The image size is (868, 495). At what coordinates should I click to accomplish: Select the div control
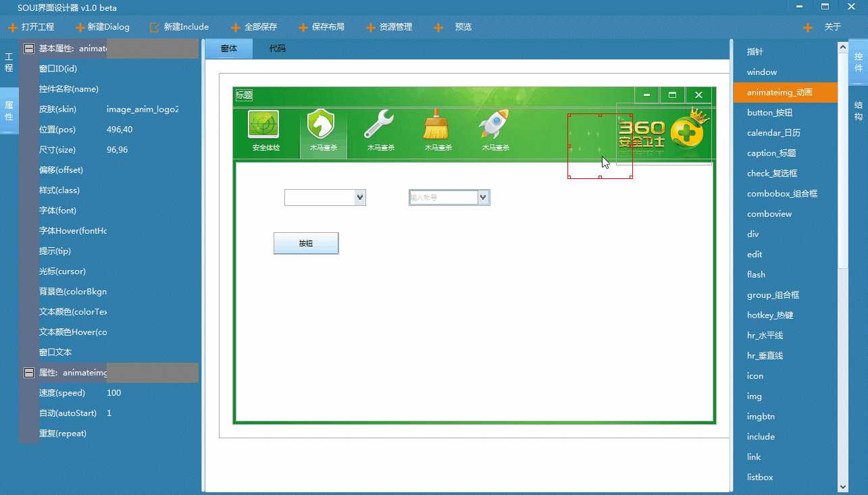(x=785, y=234)
